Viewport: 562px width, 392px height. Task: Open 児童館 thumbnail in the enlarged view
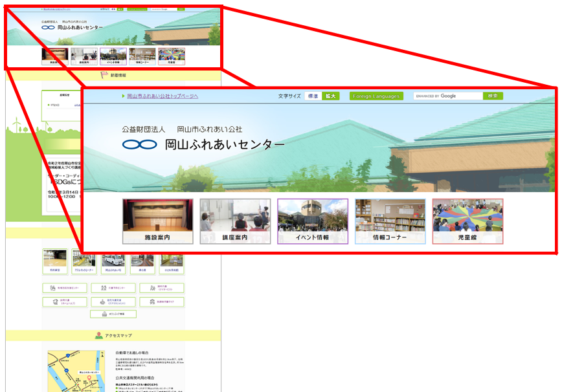pyautogui.click(x=467, y=222)
